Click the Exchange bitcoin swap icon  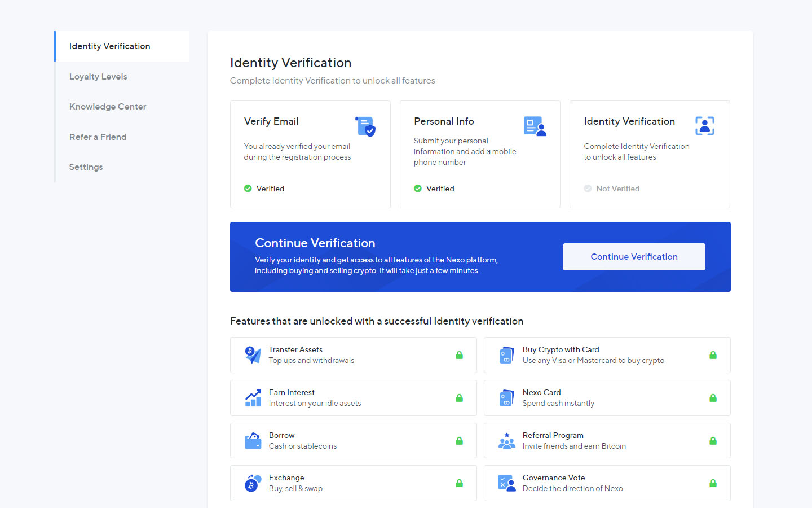click(253, 483)
